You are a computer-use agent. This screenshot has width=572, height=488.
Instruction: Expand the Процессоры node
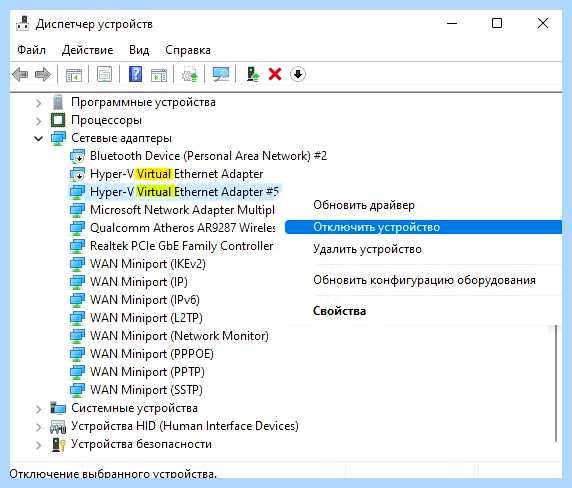tap(38, 121)
